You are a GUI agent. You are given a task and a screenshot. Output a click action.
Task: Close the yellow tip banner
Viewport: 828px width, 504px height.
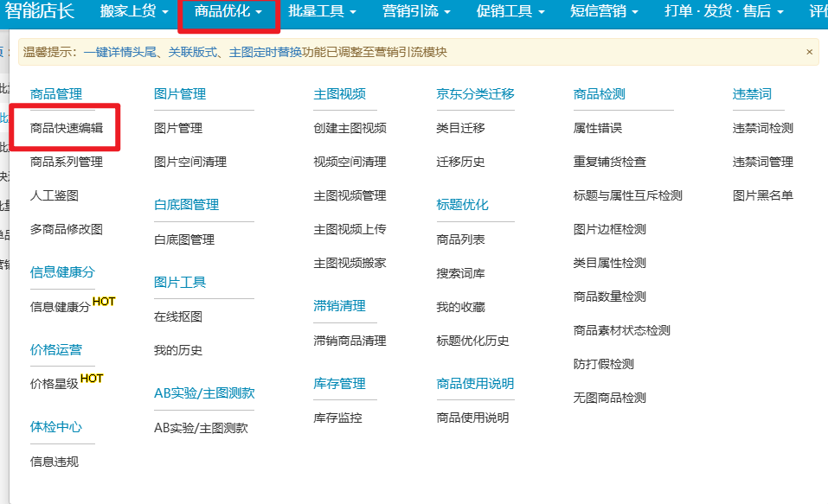[809, 52]
